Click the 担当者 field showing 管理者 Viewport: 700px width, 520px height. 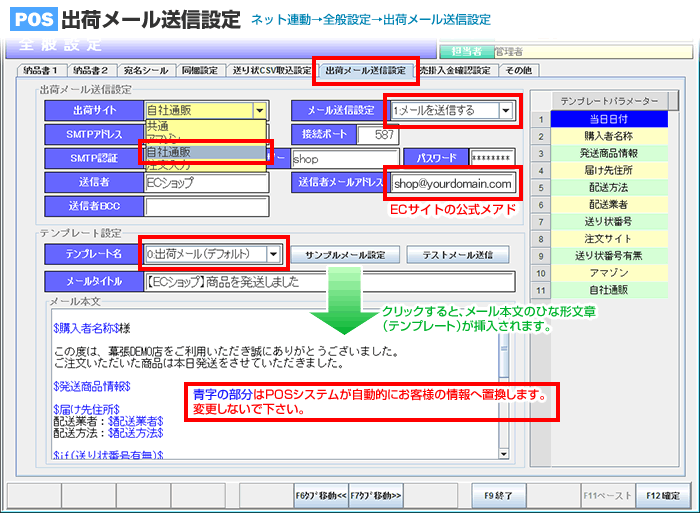click(x=593, y=52)
